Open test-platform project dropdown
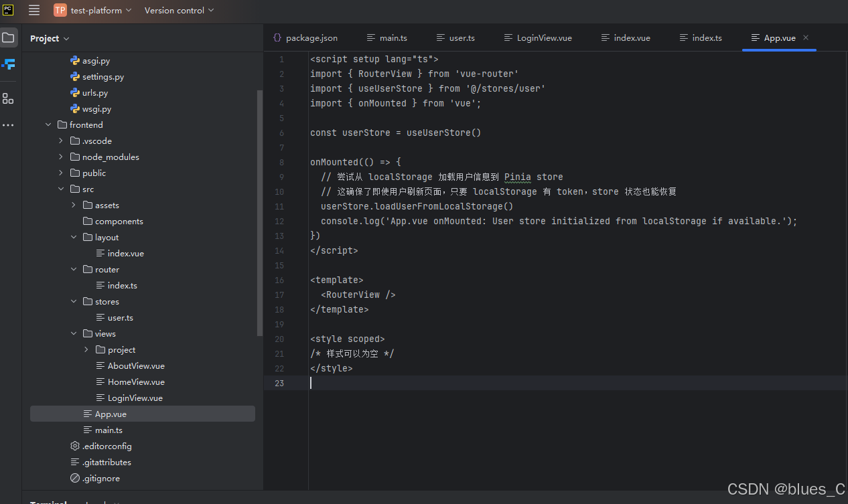This screenshot has height=504, width=848. (x=100, y=10)
